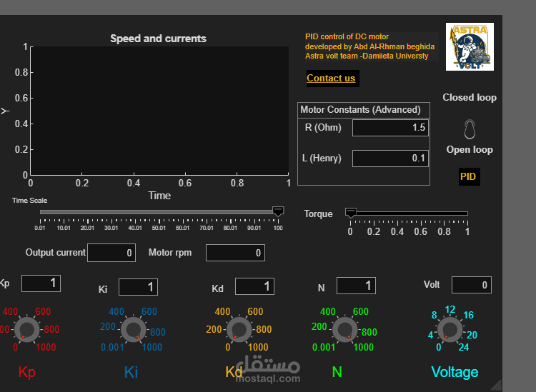
Task: Open the Contact us link
Action: (331, 79)
